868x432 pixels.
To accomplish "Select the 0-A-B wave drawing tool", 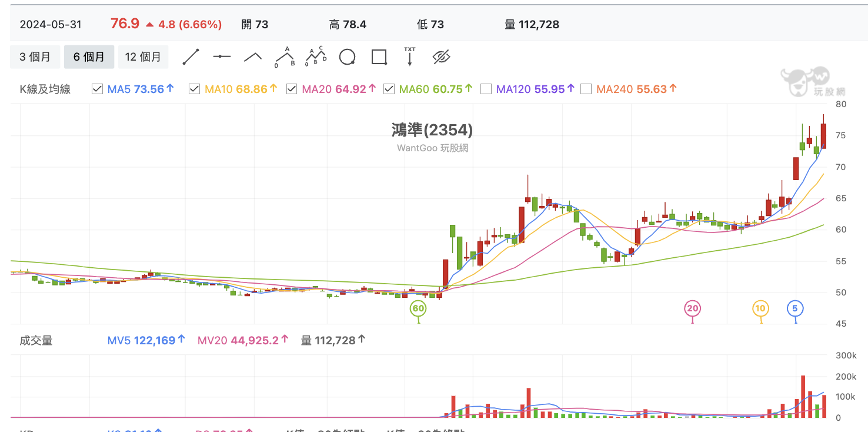I will [285, 57].
